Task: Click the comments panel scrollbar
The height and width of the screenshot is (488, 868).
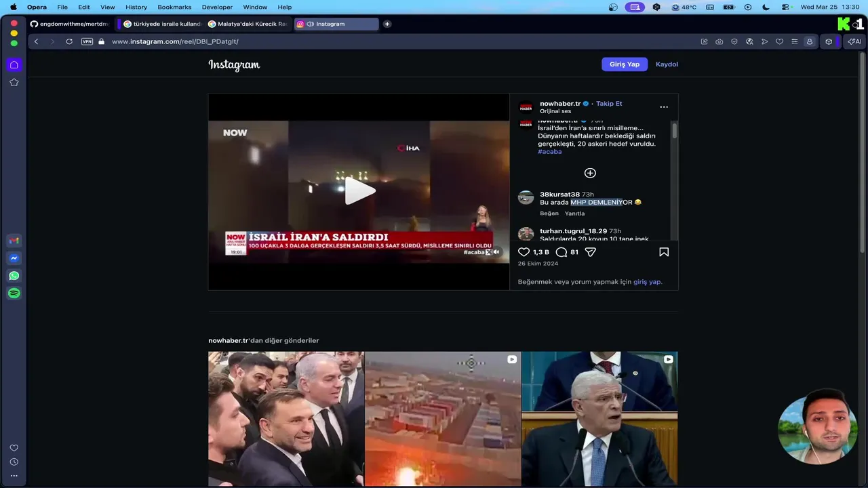Action: coord(674,131)
